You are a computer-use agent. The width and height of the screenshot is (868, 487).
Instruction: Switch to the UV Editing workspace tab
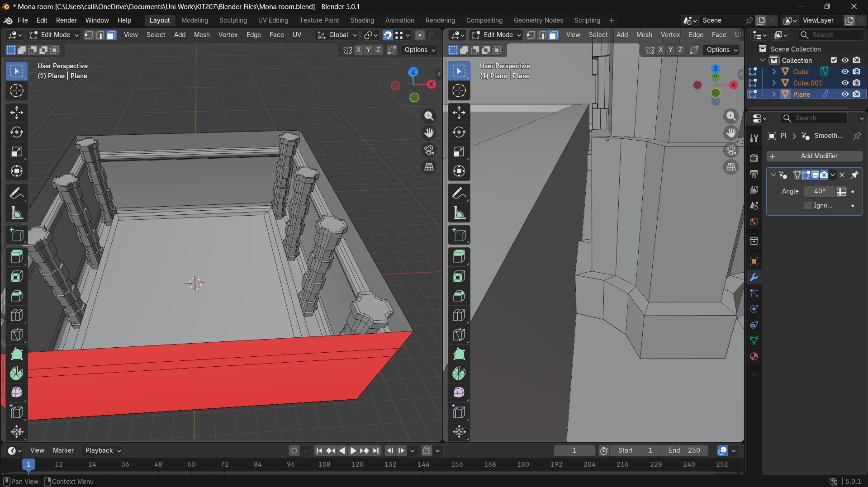click(x=273, y=20)
